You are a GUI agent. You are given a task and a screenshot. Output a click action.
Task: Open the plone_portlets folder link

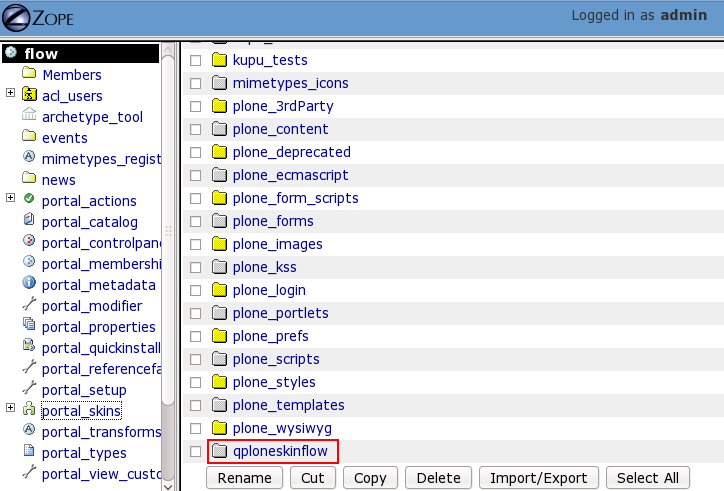pos(281,313)
